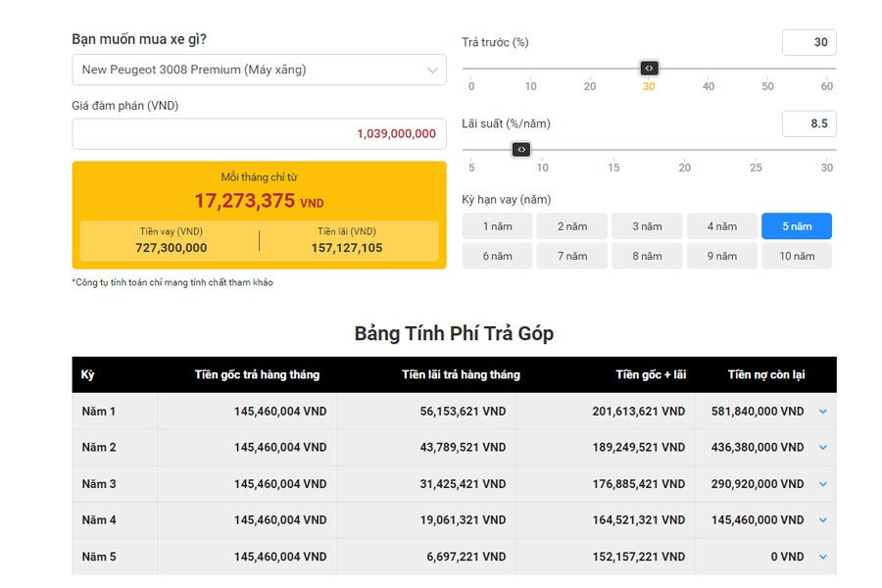882x588 pixels.
Task: Click the interest rate slider handle
Action: coord(521,149)
